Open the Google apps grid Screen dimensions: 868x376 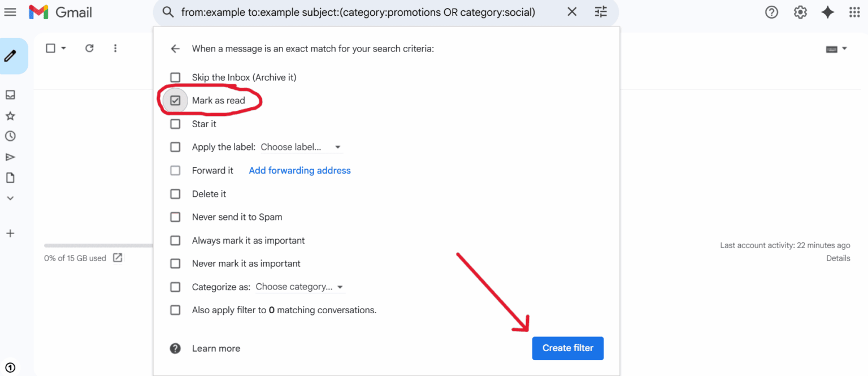point(854,12)
